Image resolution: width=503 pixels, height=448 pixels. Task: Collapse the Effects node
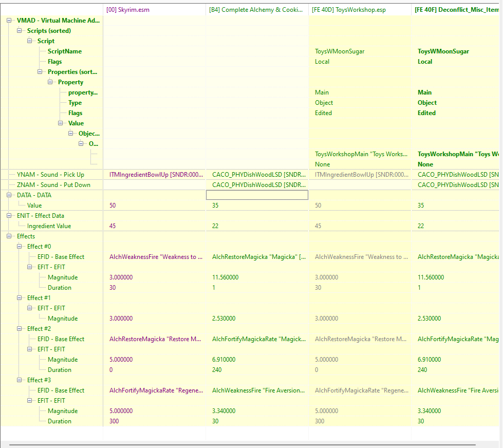9,236
